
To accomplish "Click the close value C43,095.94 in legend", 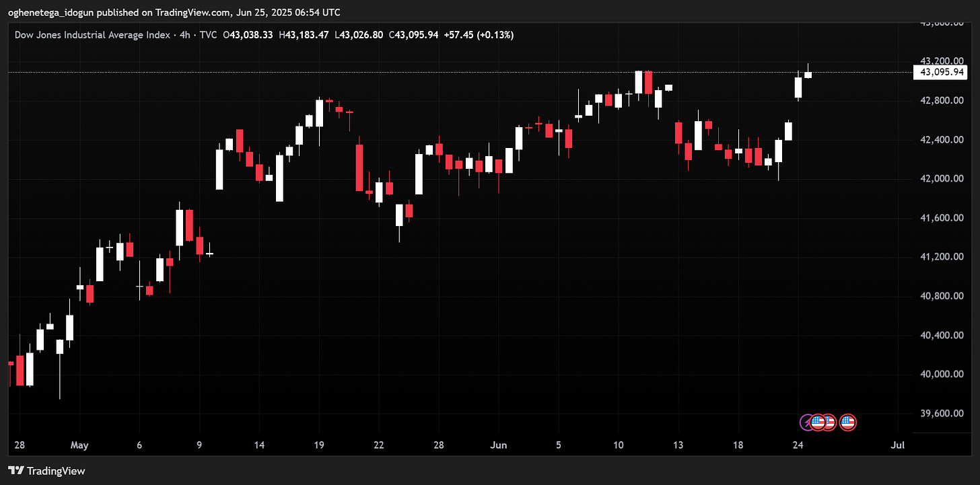I will (x=414, y=35).
